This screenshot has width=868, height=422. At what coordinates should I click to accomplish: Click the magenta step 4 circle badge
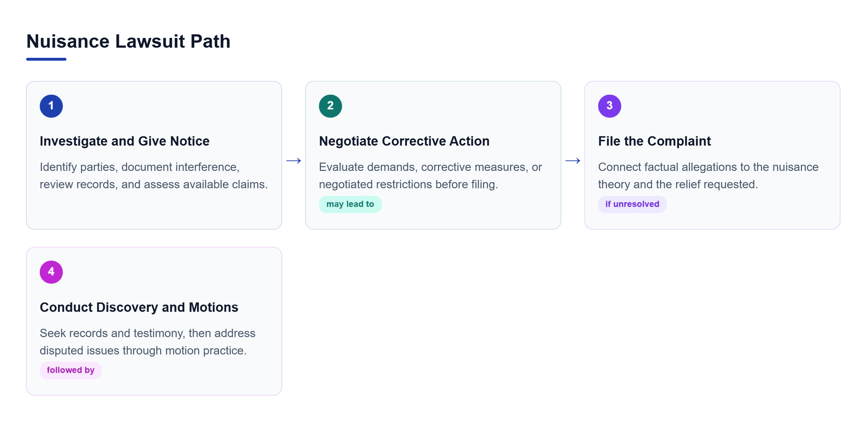click(51, 272)
